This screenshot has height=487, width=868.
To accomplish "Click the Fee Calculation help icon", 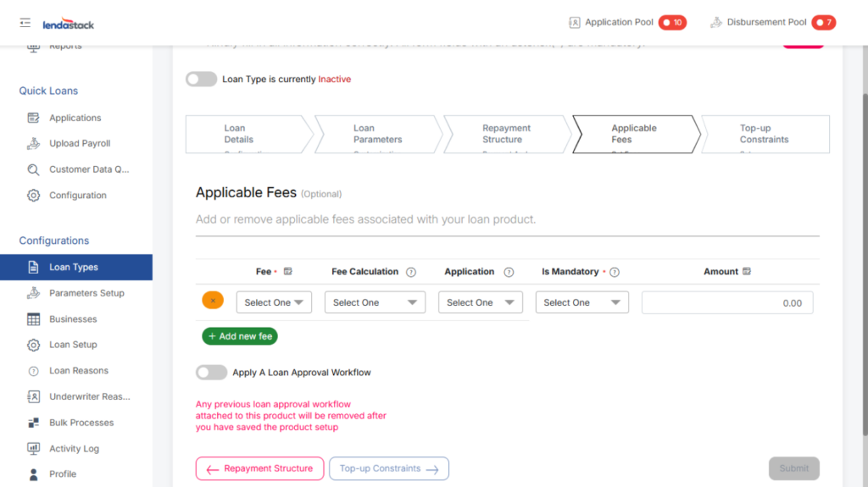I will click(411, 273).
